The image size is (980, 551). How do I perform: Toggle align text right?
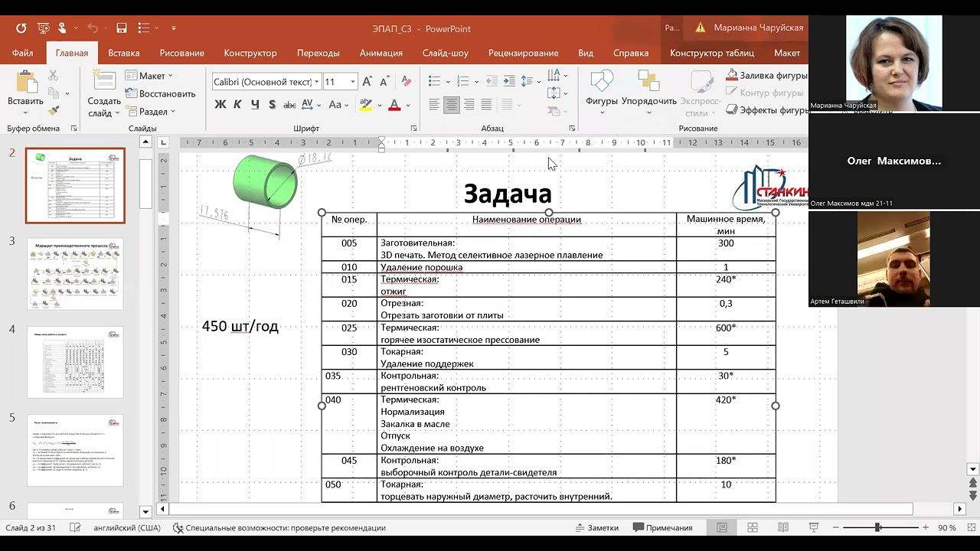point(469,105)
